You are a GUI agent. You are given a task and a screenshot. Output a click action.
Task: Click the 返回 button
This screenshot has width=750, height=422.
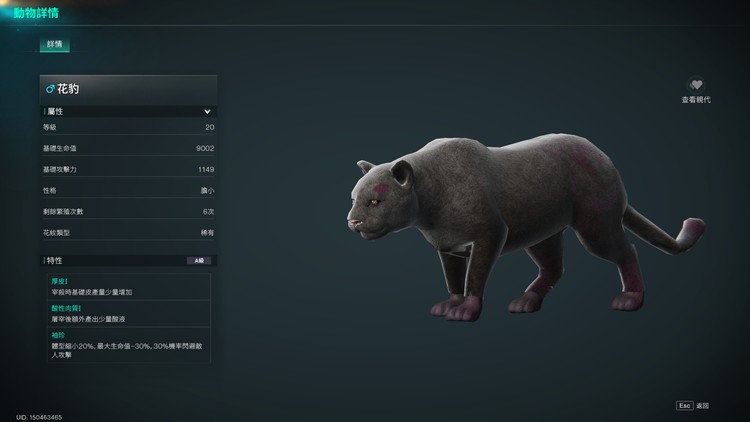(703, 406)
